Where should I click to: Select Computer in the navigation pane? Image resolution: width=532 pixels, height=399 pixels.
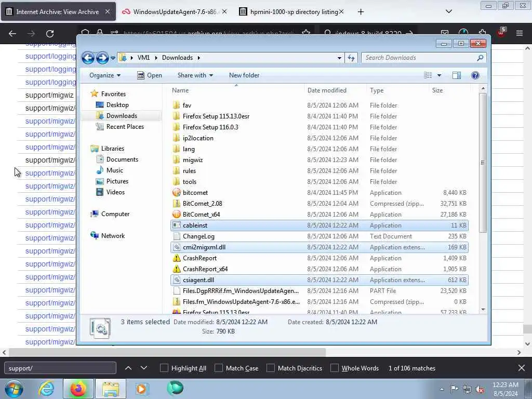pyautogui.click(x=115, y=214)
